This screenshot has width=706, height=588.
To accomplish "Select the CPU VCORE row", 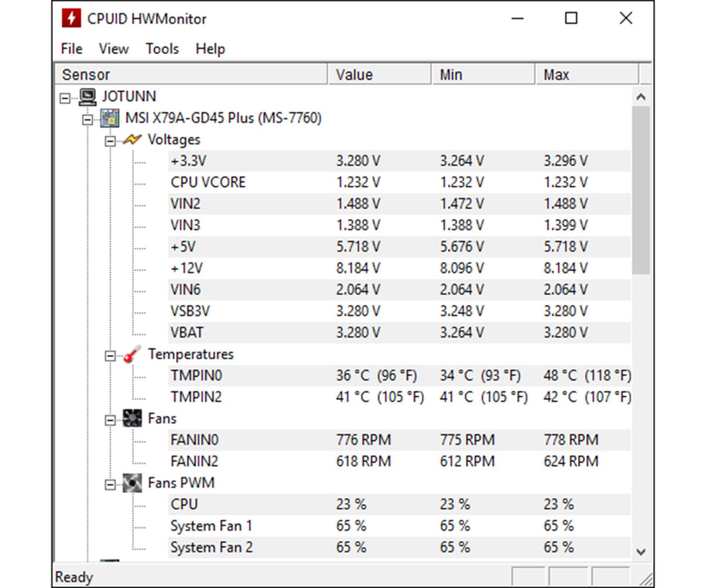I will (208, 182).
